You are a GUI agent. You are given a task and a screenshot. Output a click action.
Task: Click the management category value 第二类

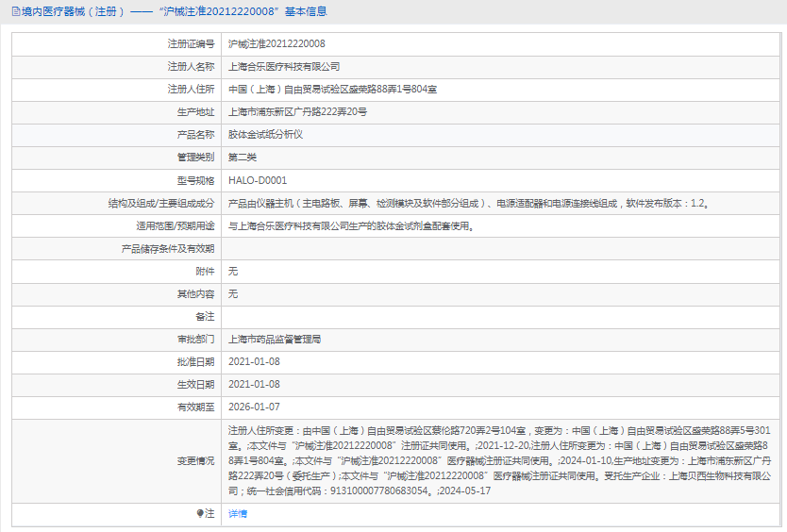click(243, 158)
